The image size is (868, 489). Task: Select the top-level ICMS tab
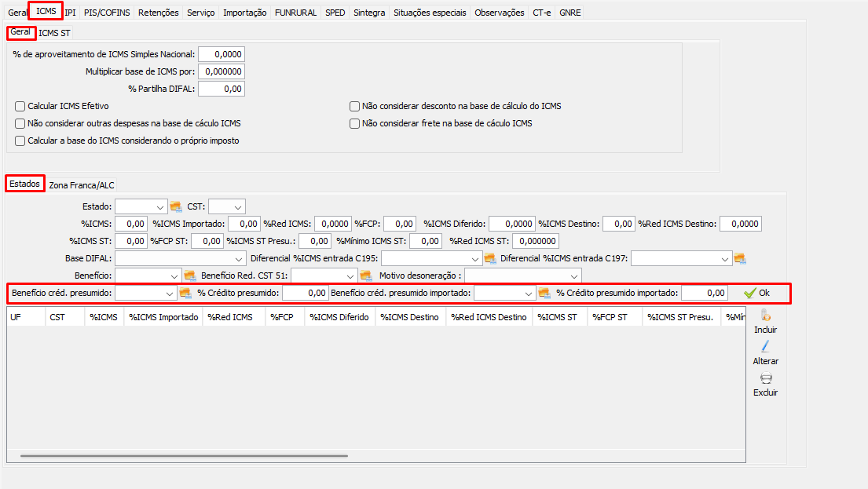coord(46,11)
